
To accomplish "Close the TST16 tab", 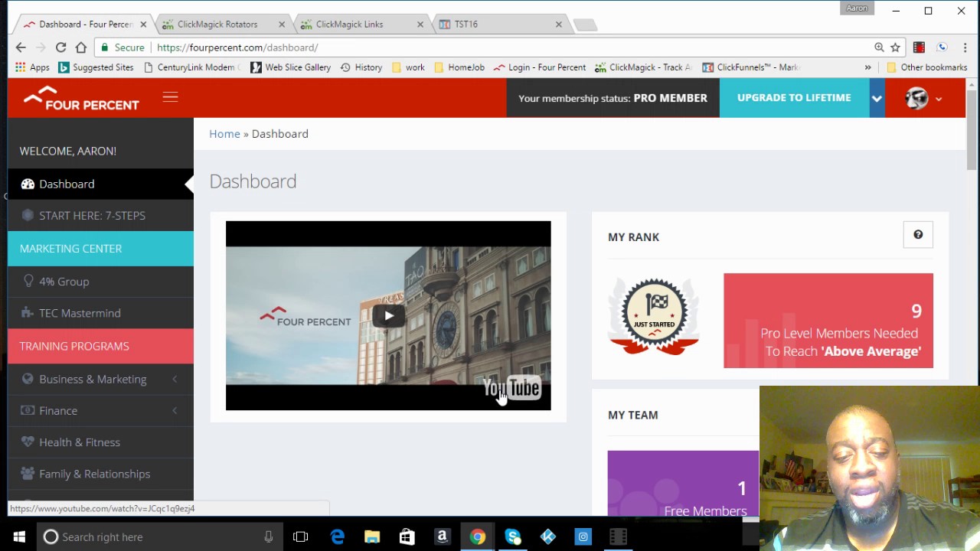I will (558, 24).
